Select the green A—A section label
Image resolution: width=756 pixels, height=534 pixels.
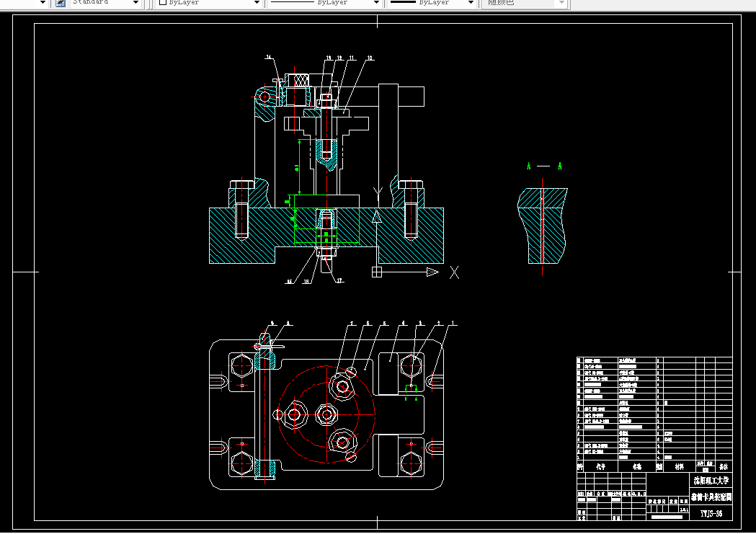tap(544, 166)
